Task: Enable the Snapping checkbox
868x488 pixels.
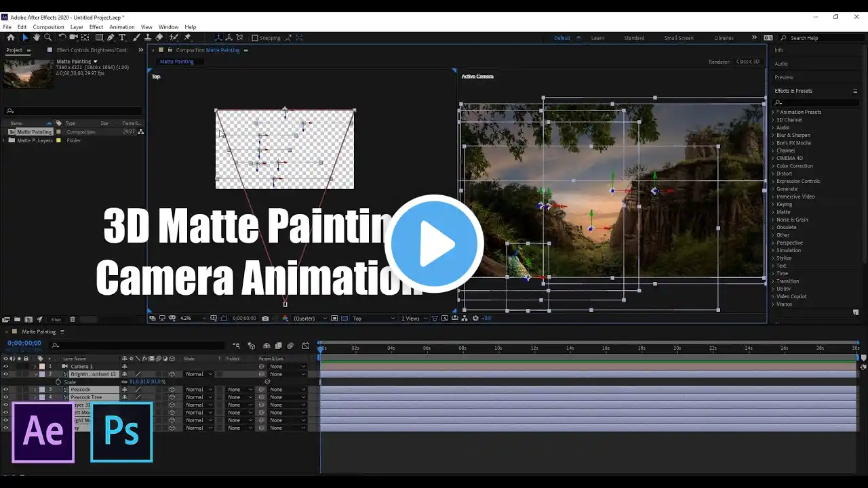Action: [x=255, y=38]
